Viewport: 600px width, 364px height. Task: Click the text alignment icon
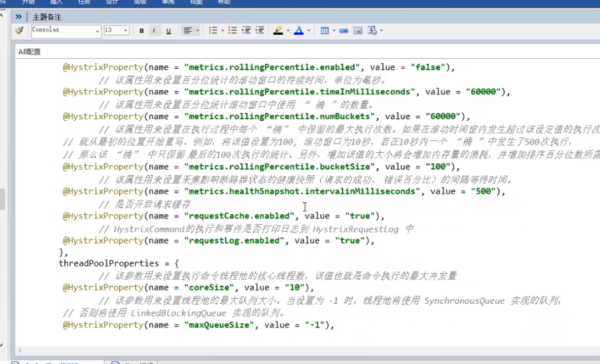[187, 31]
